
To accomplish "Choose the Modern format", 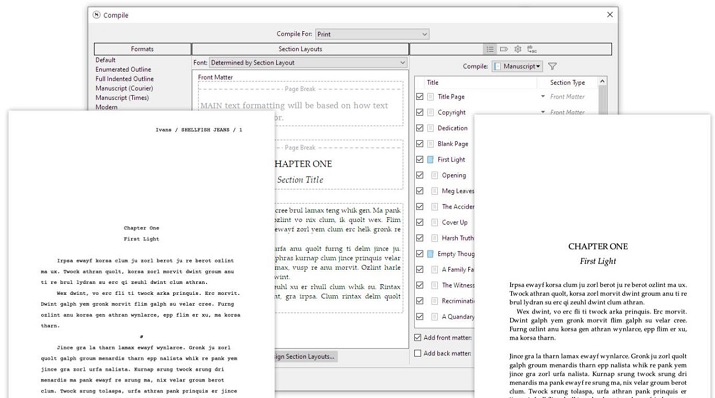I will [106, 107].
